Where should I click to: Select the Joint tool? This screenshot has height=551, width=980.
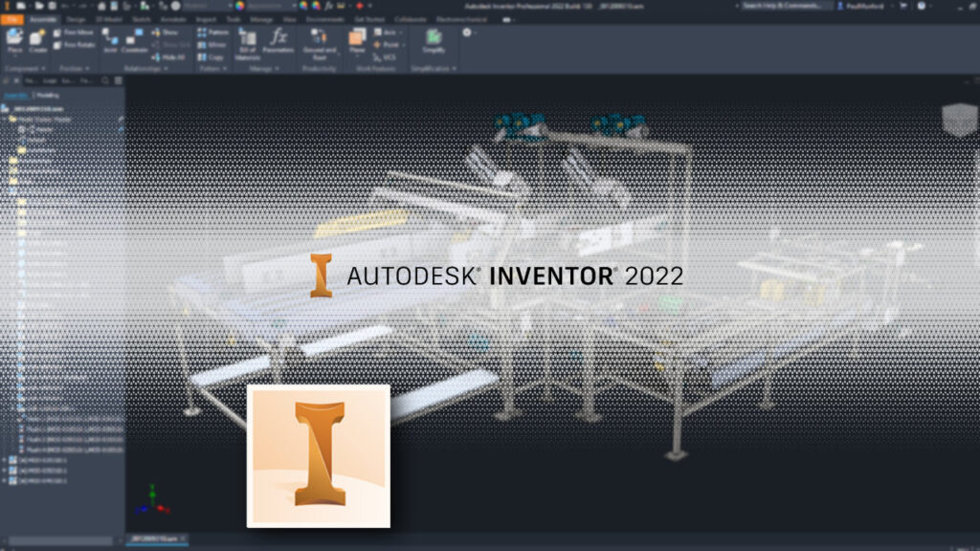(x=110, y=42)
